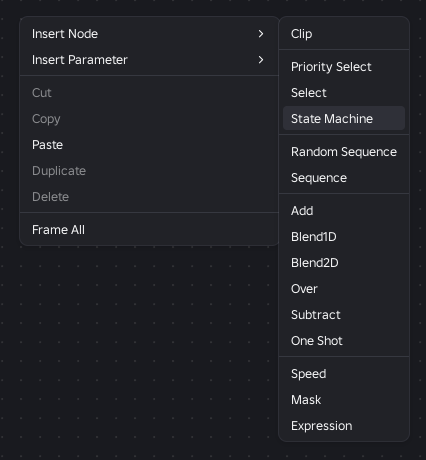Image resolution: width=426 pixels, height=460 pixels.
Task: Open the Insert Node menu entry
Action: pyautogui.click(x=149, y=34)
